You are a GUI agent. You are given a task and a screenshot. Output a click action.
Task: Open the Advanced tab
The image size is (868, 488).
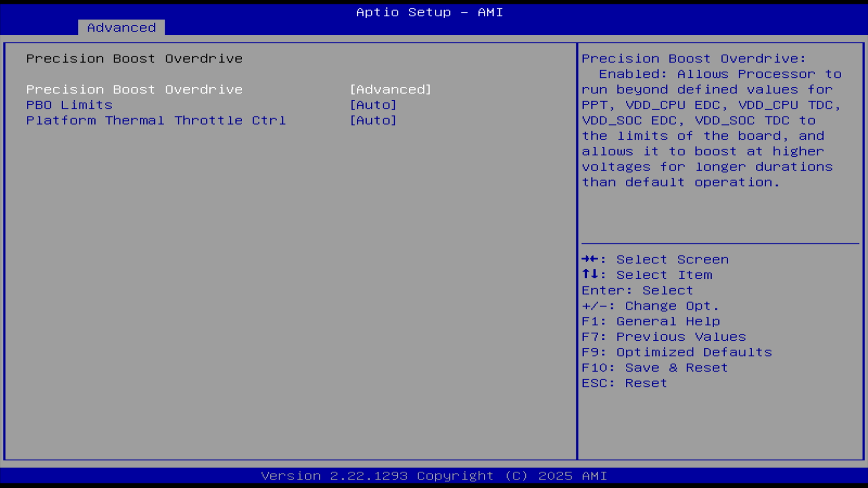[121, 28]
